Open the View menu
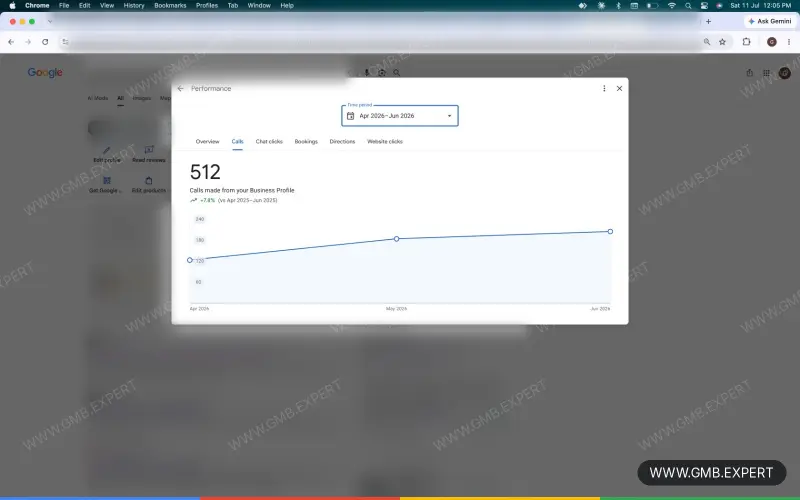800x500 pixels. click(x=107, y=6)
